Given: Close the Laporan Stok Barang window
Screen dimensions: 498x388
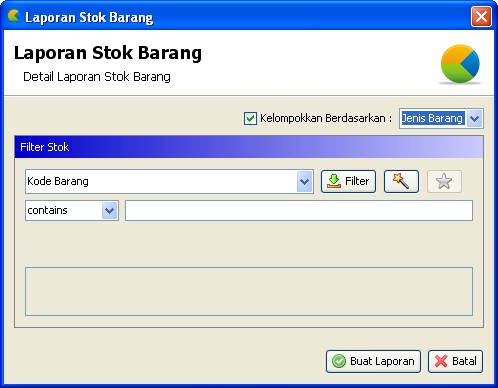Looking at the screenshot, I should pyautogui.click(x=481, y=16).
